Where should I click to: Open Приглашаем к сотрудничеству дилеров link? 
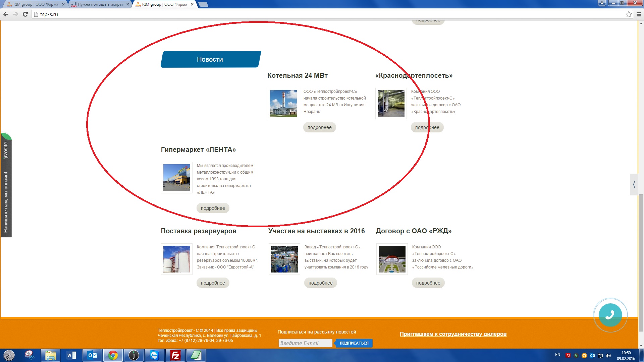point(453,334)
